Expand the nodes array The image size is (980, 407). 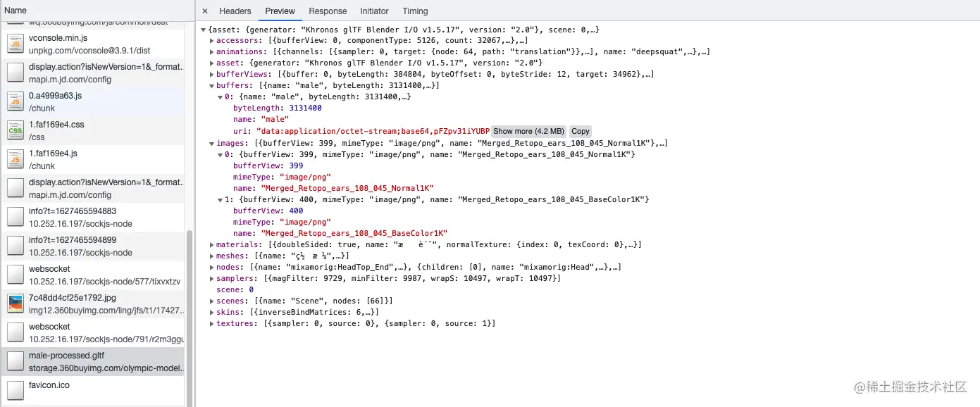(212, 268)
